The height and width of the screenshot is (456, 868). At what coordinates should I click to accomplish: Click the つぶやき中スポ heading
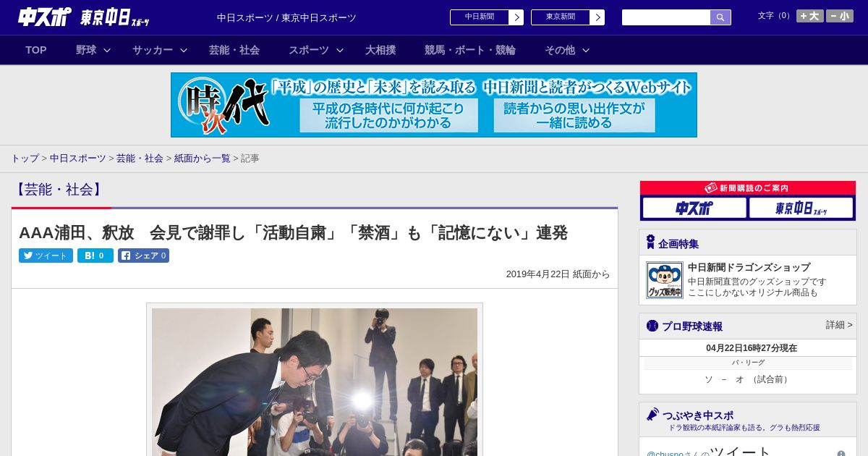pos(698,415)
